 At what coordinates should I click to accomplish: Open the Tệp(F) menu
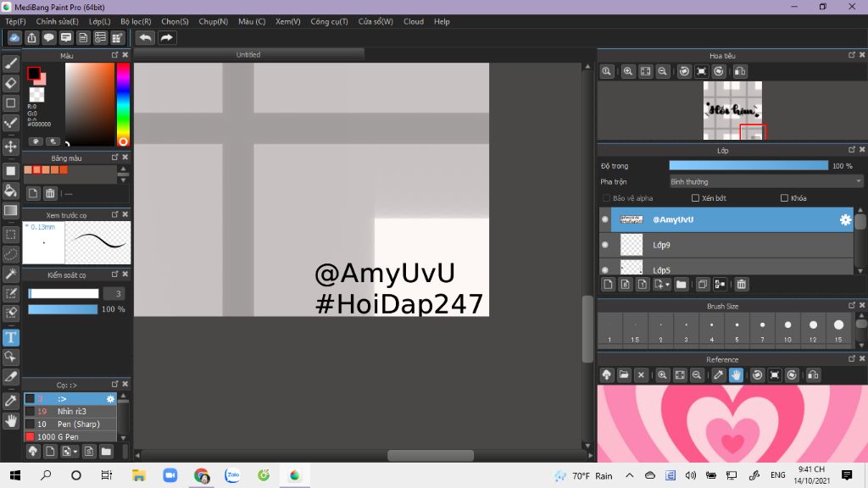pos(15,21)
